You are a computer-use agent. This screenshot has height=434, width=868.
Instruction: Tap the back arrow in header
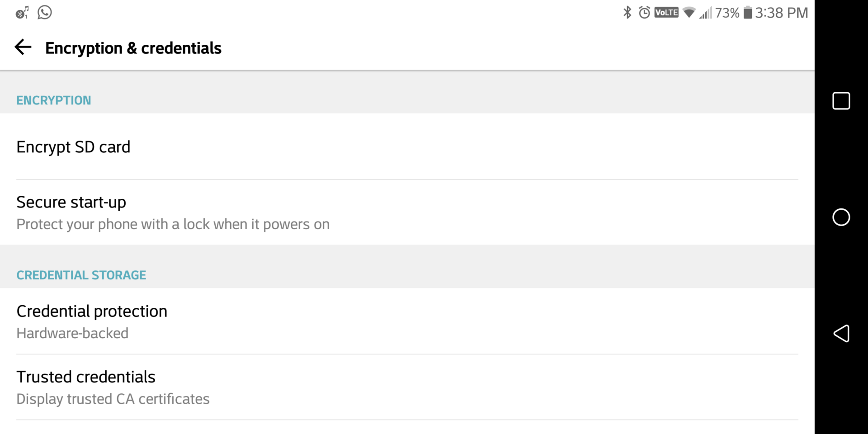[x=23, y=47]
